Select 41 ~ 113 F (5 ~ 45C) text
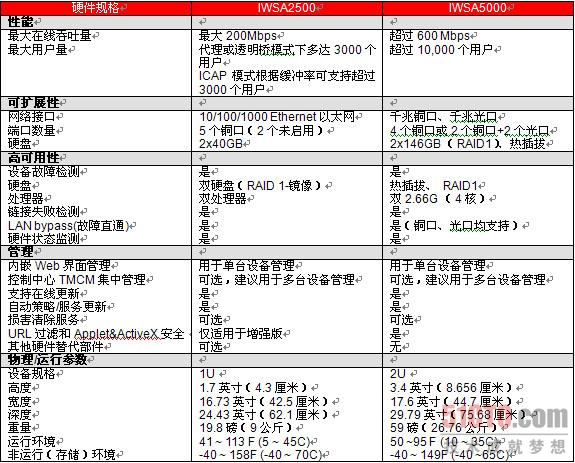The image size is (575, 463). pyautogui.click(x=254, y=442)
